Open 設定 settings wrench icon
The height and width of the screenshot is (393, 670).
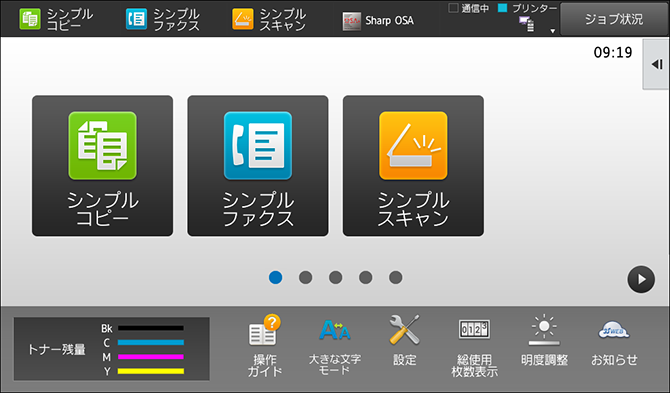coord(405,340)
